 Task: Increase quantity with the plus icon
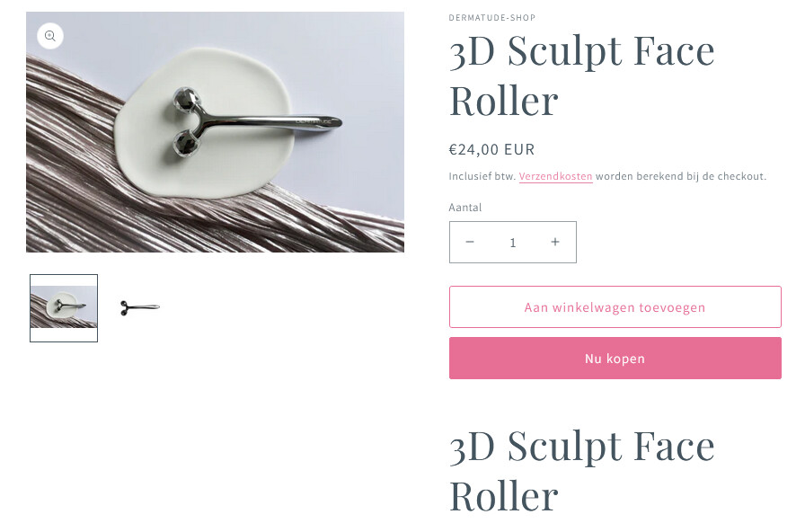[x=555, y=242]
